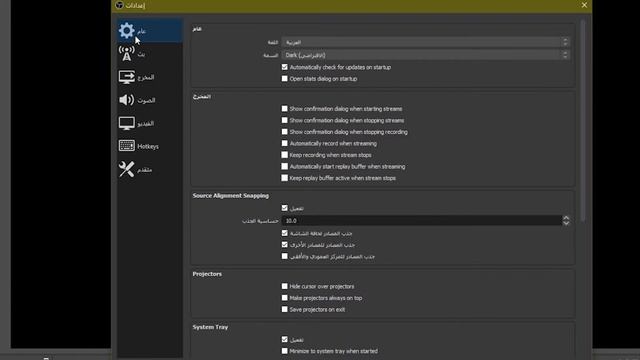Toggle the enable checkbox under System Tray
Viewport: 640px width, 360px height.
[x=284, y=339]
